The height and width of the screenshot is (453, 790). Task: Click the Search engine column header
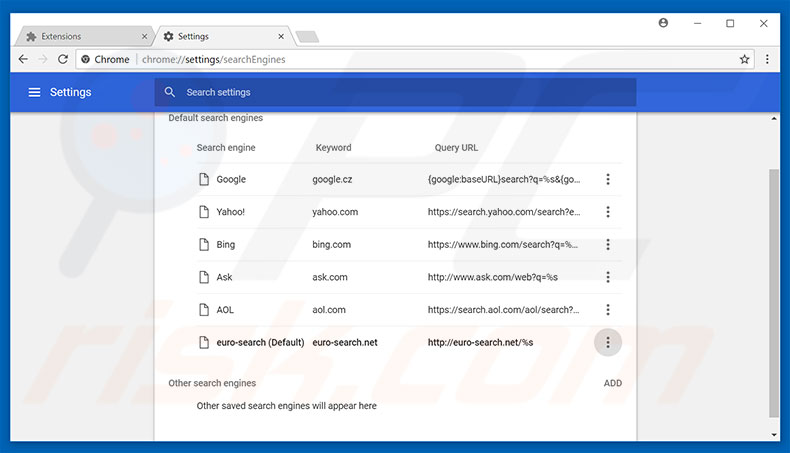coord(226,148)
